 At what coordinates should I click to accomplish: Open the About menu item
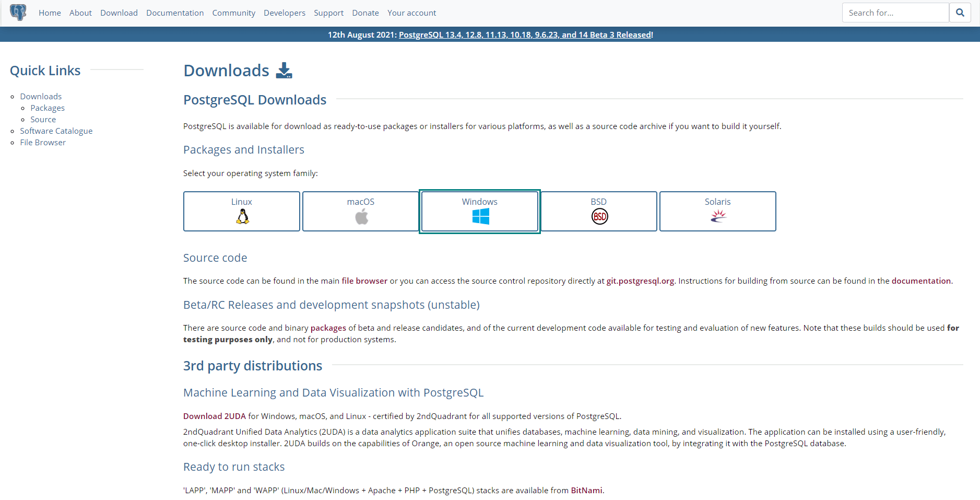coord(80,13)
